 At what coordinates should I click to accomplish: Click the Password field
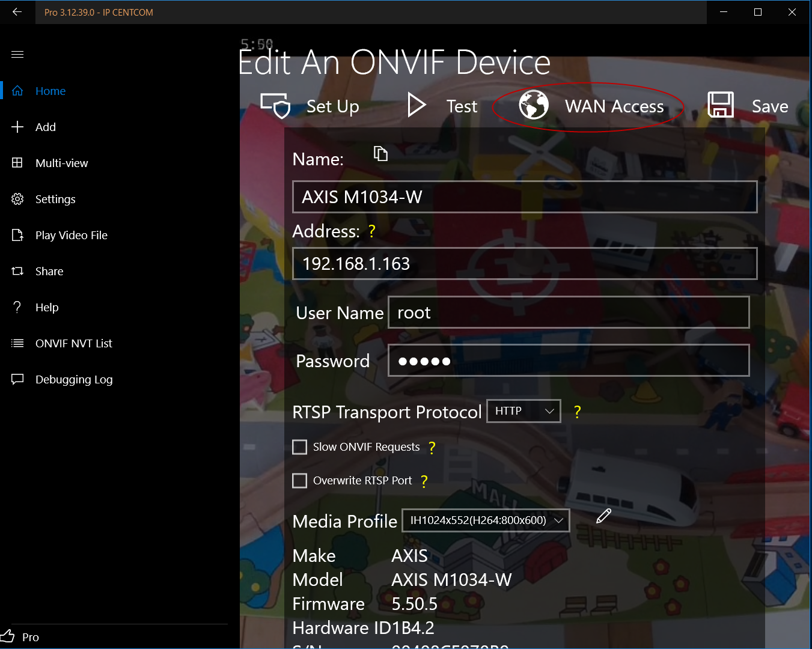point(569,361)
